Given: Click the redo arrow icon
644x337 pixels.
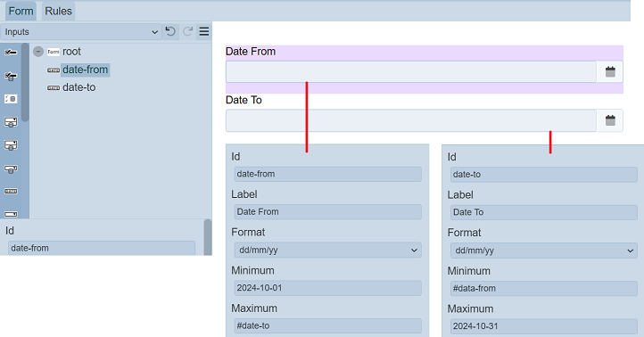Looking at the screenshot, I should (x=187, y=31).
